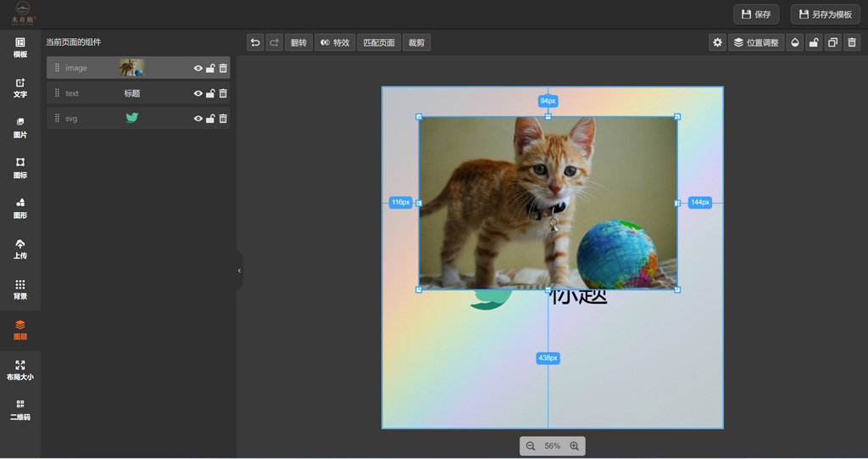Click the lock icon in top toolbar
The width and height of the screenshot is (868, 459).
814,42
